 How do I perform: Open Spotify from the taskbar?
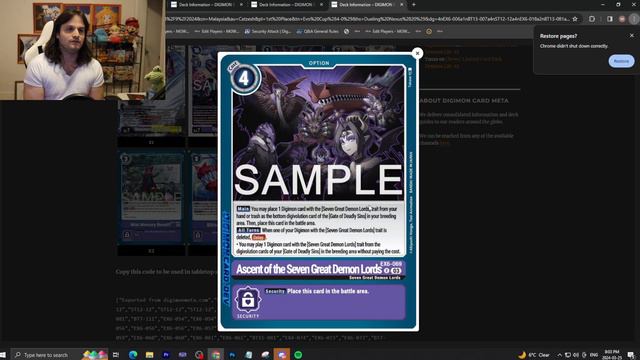point(298,355)
